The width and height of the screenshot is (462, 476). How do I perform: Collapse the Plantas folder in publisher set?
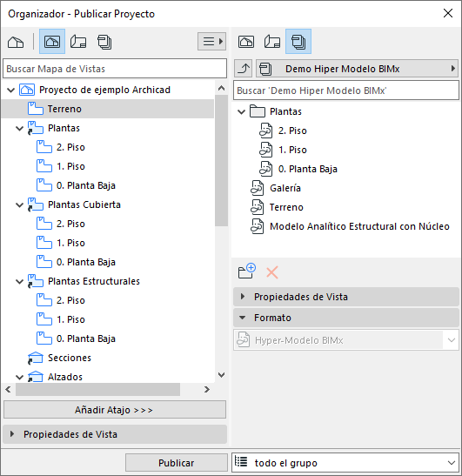(x=241, y=111)
